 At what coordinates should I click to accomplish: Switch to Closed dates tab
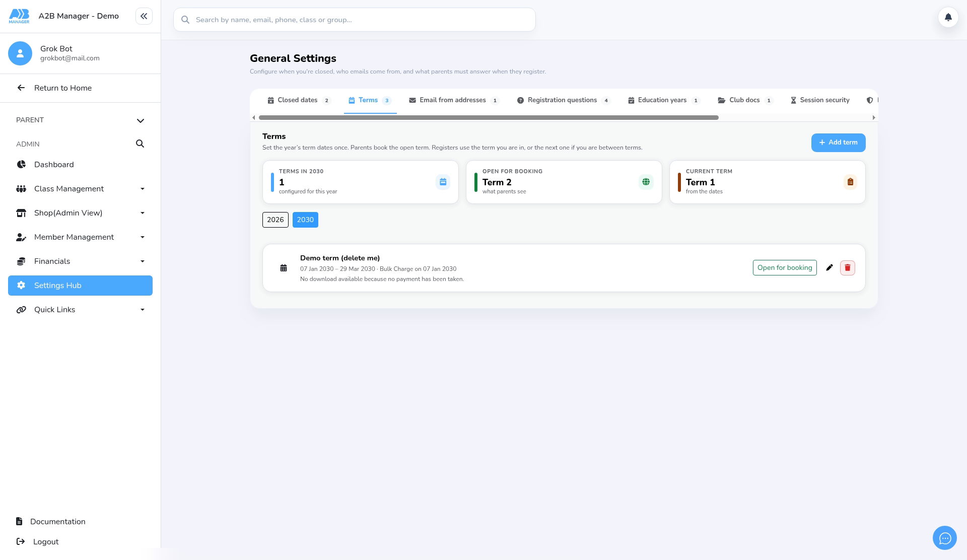tap(299, 100)
